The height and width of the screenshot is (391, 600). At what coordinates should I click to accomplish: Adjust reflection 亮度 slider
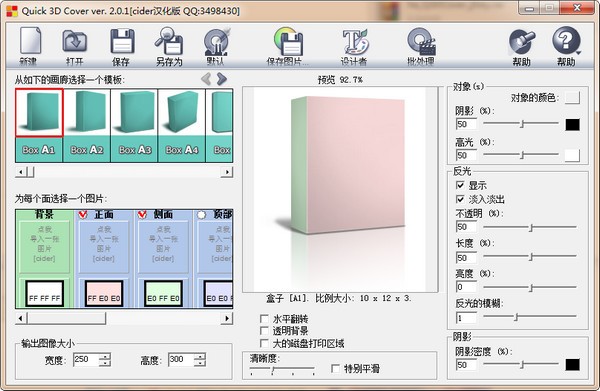(530, 287)
